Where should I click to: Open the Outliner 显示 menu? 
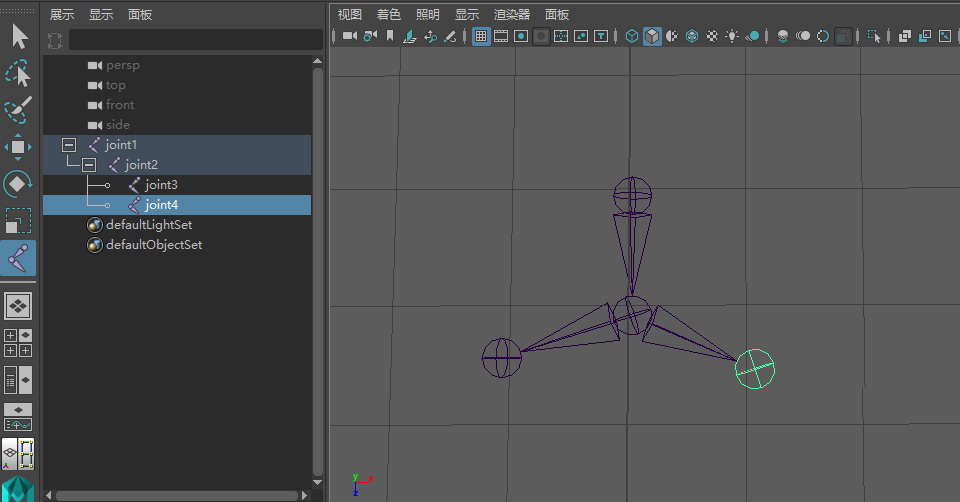tap(101, 15)
